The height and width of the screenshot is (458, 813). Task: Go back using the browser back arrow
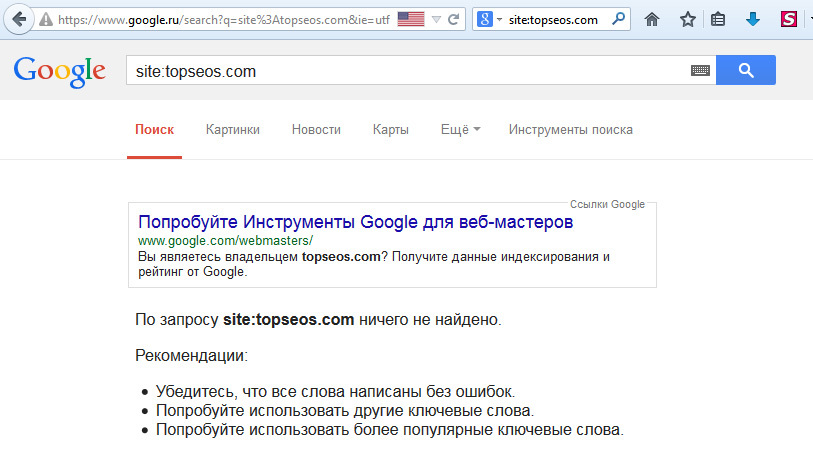(19, 20)
